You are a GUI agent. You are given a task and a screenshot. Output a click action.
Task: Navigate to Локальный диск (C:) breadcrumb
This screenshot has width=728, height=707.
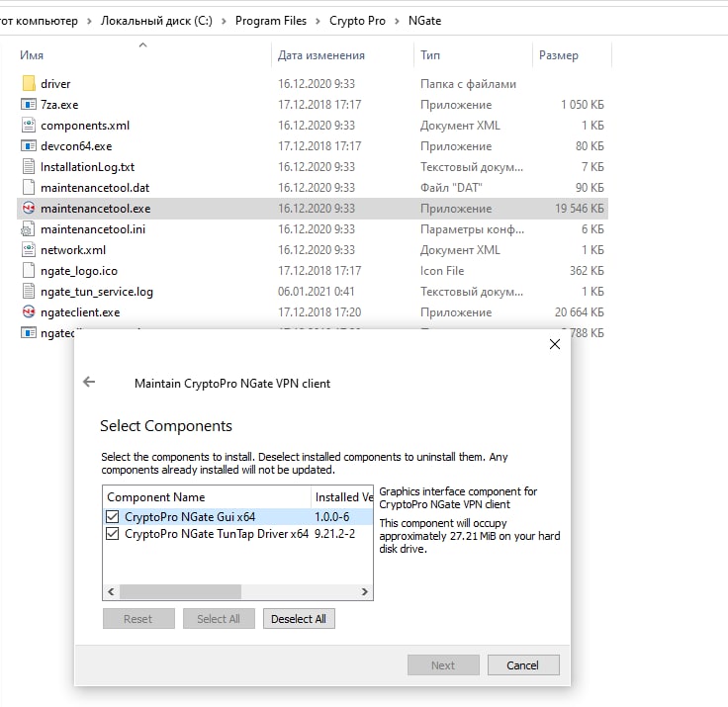[x=156, y=21]
